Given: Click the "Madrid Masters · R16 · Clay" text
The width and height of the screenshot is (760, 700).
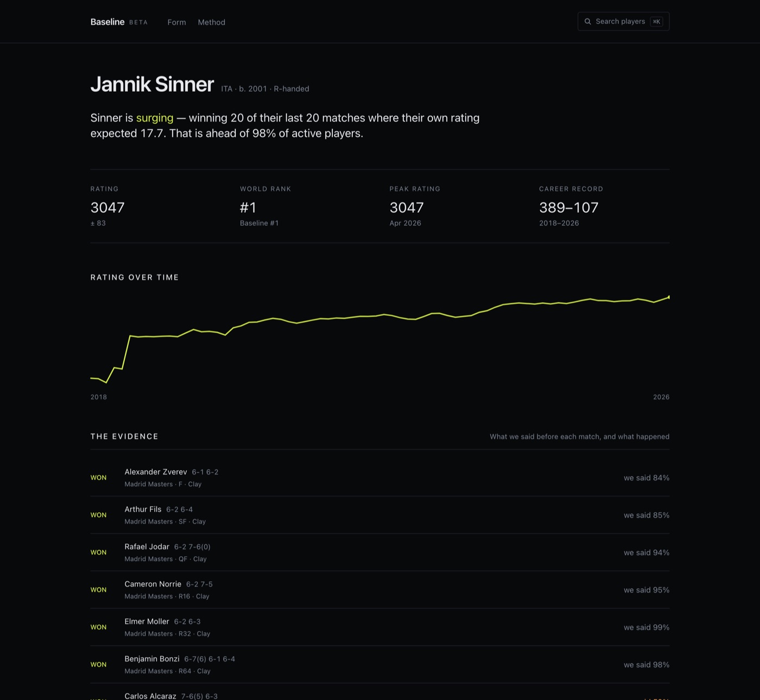Looking at the screenshot, I should [x=167, y=597].
